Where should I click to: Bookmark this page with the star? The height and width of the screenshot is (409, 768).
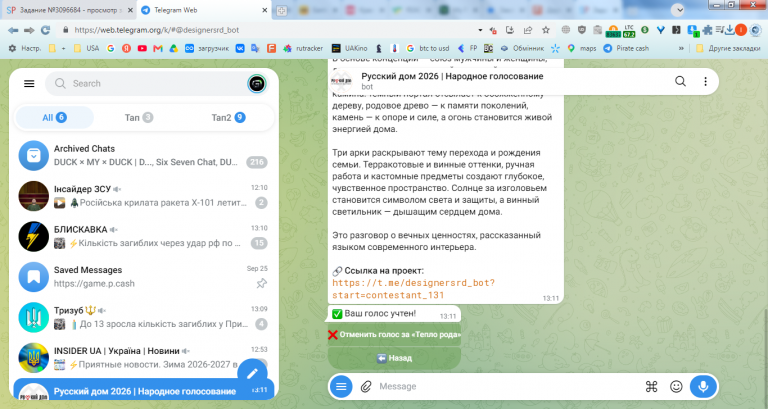[x=546, y=30]
